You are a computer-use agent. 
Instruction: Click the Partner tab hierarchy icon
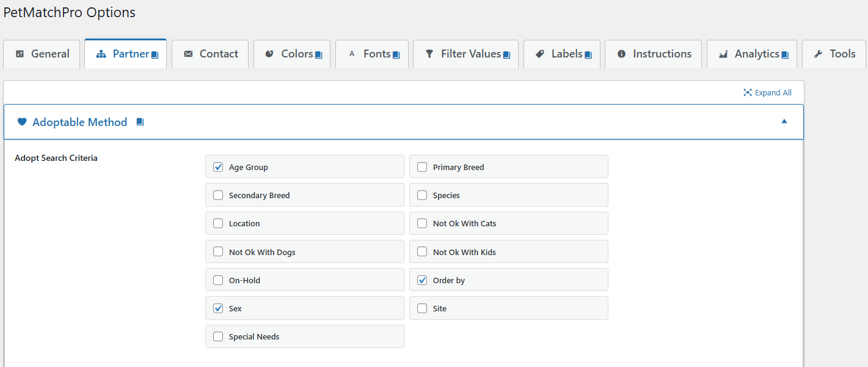pos(101,54)
